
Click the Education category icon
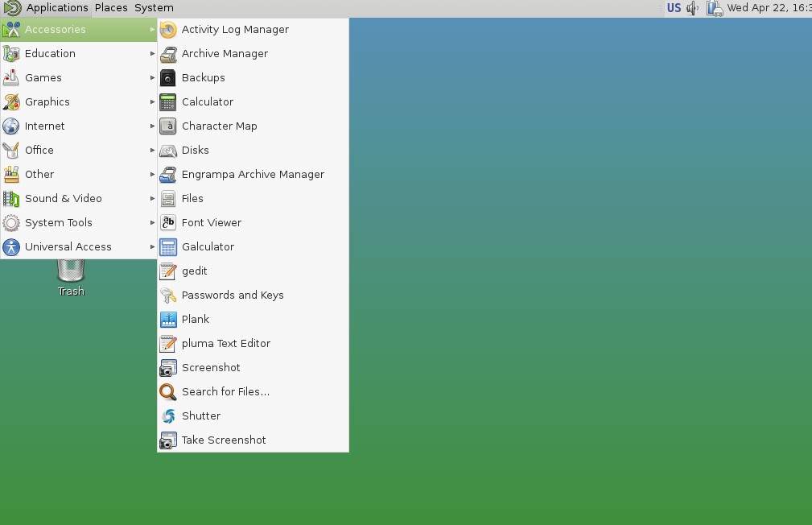tap(11, 54)
